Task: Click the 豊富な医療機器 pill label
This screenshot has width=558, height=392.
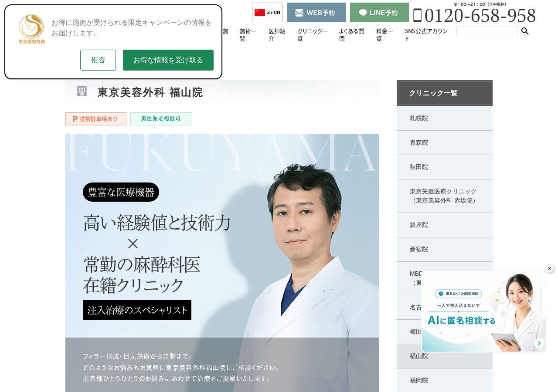Action: [121, 192]
